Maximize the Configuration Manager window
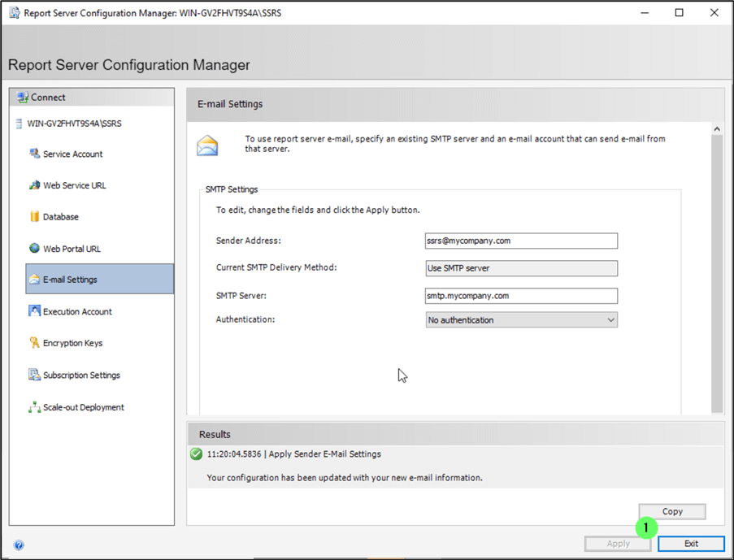The image size is (734, 560). (679, 13)
